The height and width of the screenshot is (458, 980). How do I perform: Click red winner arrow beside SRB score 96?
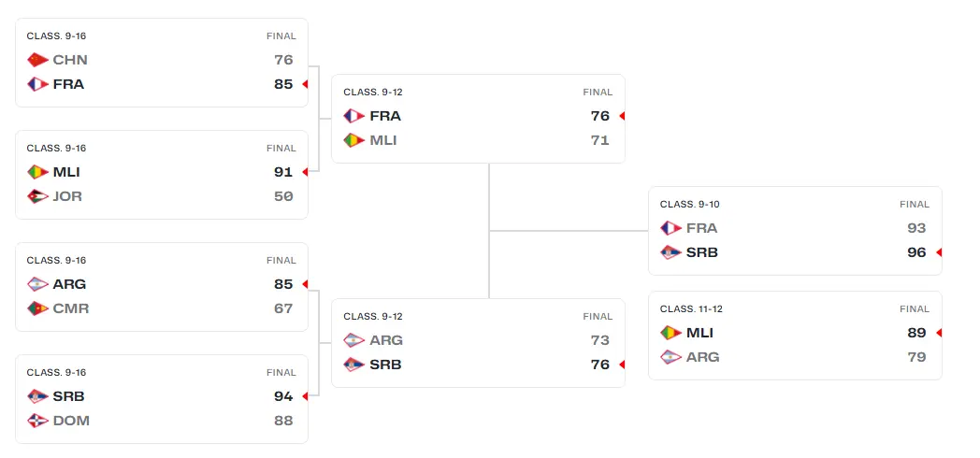(x=939, y=252)
